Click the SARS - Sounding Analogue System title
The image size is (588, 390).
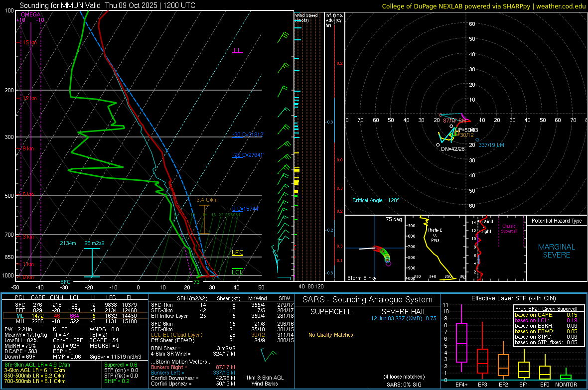click(368, 300)
